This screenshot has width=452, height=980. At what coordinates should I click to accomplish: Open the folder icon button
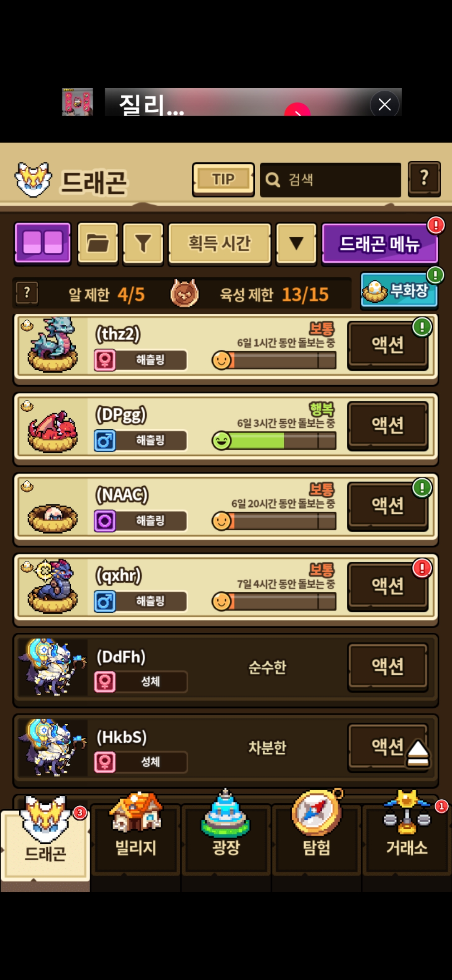click(98, 244)
